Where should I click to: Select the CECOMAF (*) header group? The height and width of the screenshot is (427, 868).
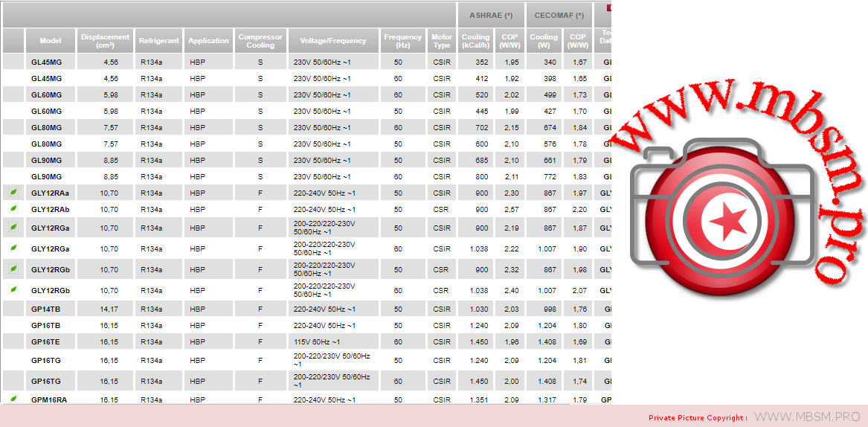559,15
